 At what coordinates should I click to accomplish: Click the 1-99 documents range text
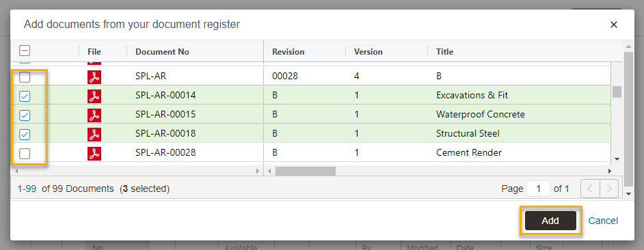click(27, 189)
